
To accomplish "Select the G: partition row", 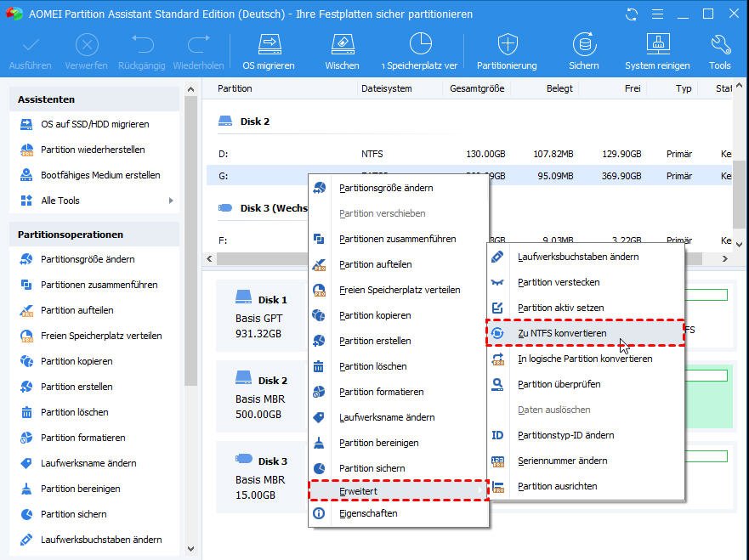I will [469, 176].
